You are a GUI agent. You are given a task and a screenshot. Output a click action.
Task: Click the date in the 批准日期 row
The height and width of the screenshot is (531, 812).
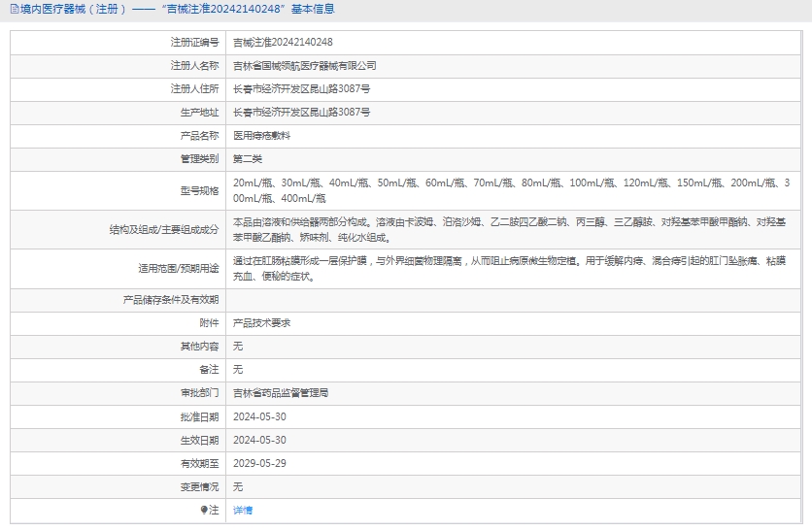coord(259,416)
